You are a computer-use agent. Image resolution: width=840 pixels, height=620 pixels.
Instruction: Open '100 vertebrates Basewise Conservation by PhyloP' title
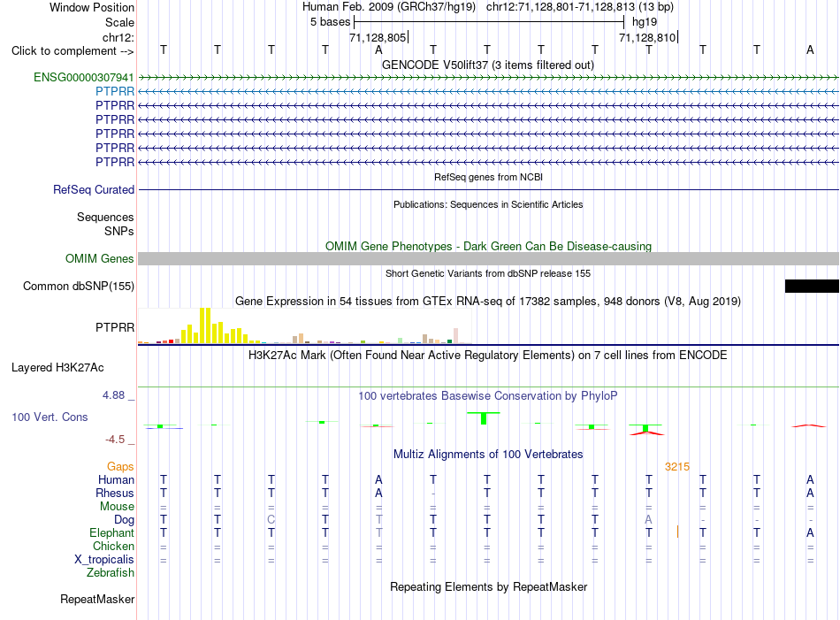click(488, 396)
